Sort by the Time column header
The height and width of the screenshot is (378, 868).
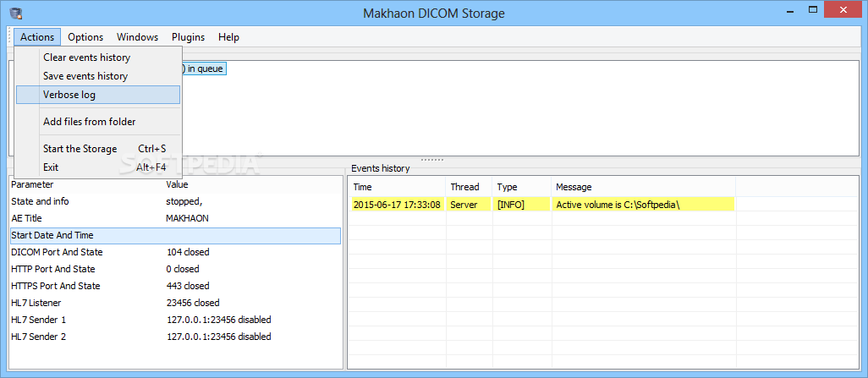[397, 187]
